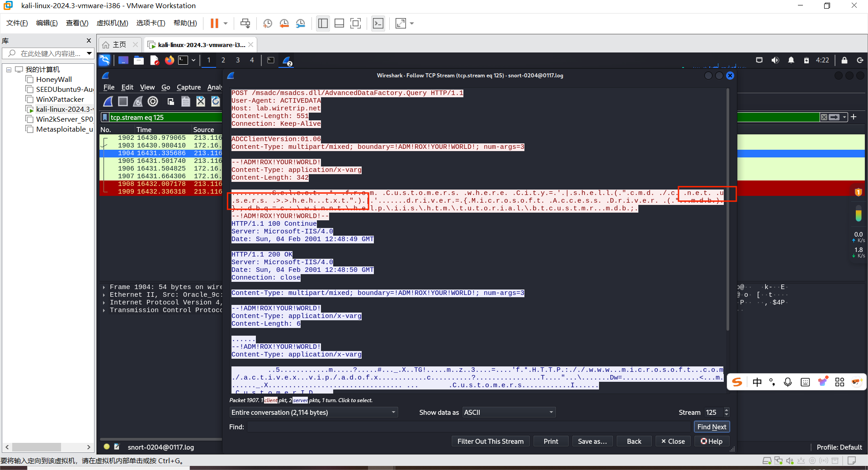
Task: Click the Print button
Action: (x=551, y=442)
